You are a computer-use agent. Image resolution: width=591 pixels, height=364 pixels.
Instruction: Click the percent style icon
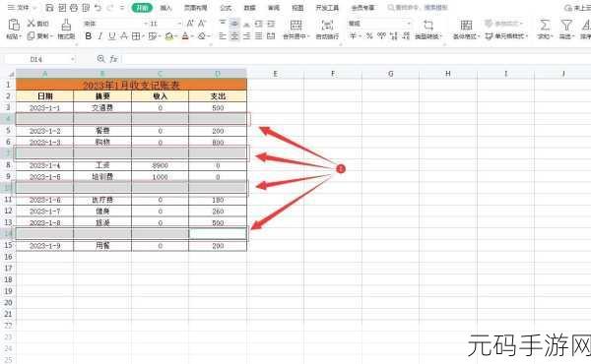click(369, 36)
